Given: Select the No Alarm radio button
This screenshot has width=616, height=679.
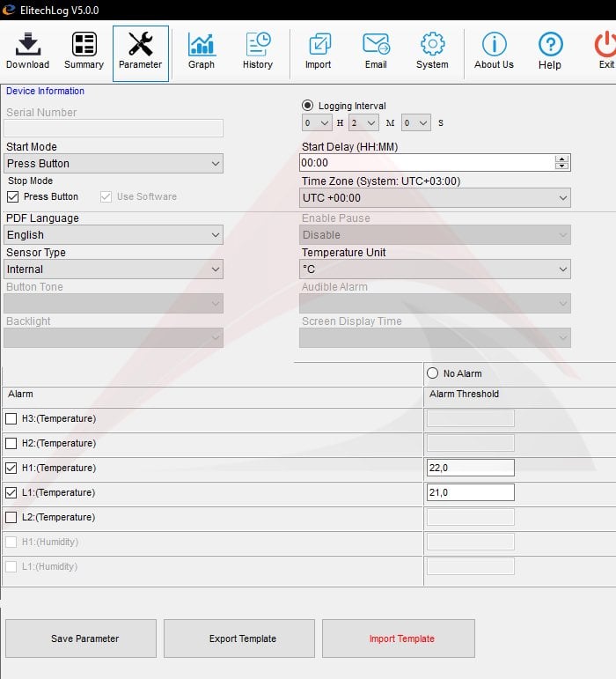Looking at the screenshot, I should (433, 373).
